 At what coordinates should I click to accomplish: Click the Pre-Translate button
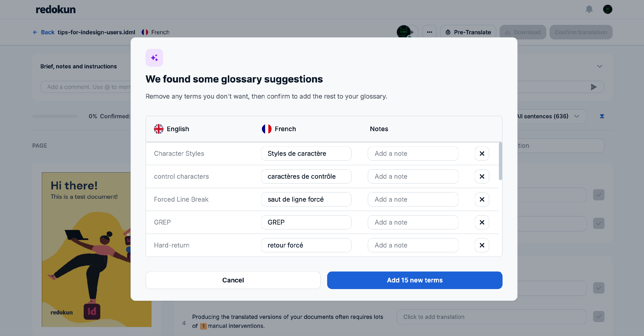468,32
